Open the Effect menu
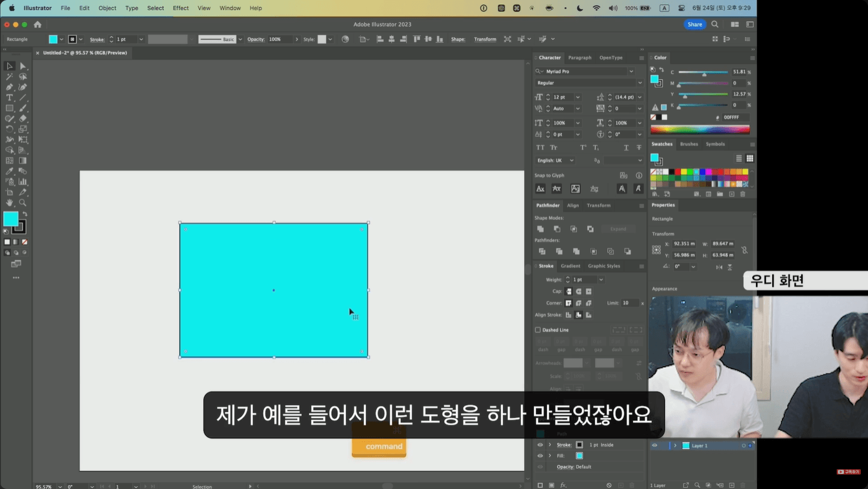The height and width of the screenshot is (489, 868). pos(181,8)
